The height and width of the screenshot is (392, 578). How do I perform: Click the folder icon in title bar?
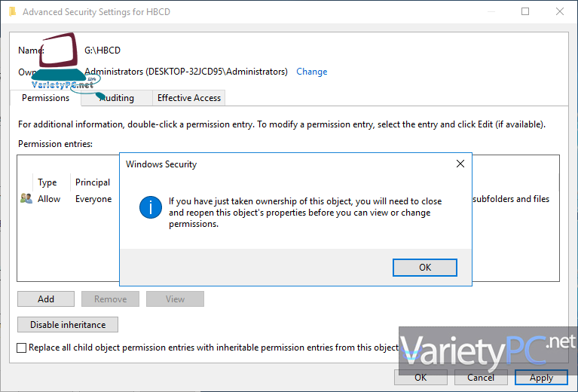click(11, 12)
